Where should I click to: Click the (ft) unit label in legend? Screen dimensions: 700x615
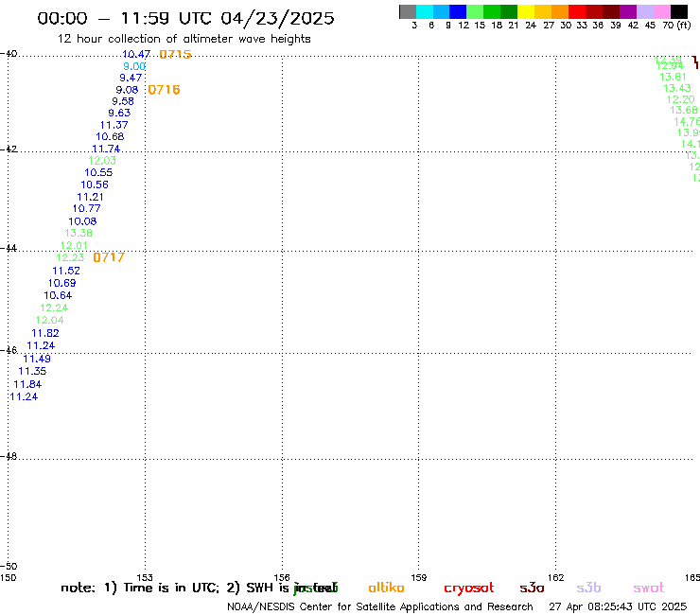pos(684,25)
